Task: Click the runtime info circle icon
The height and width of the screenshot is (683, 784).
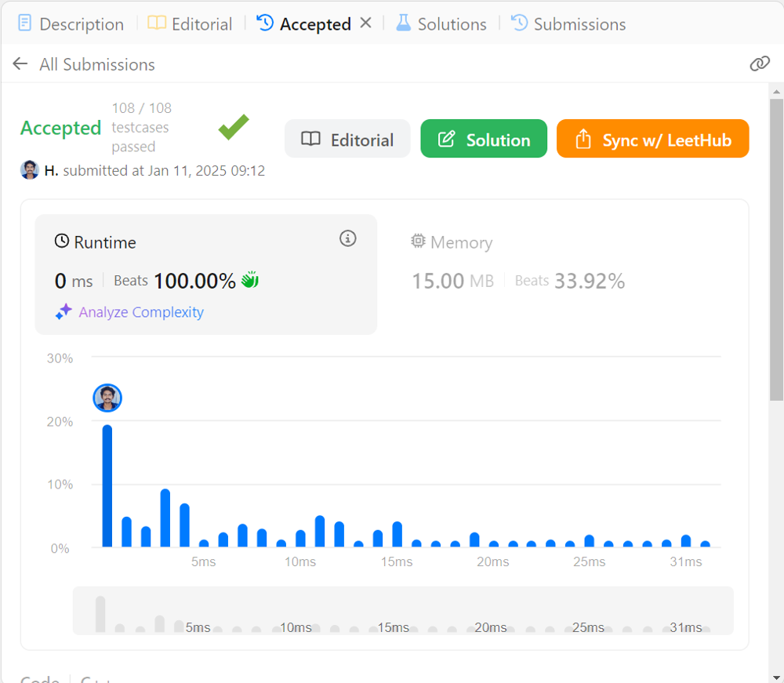Action: pyautogui.click(x=348, y=238)
